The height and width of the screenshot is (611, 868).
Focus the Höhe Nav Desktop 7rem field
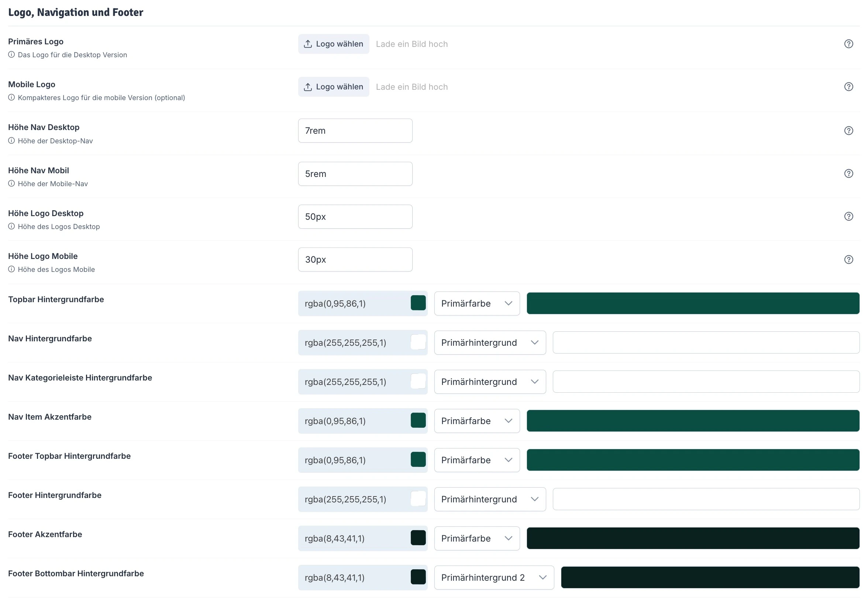coord(355,130)
